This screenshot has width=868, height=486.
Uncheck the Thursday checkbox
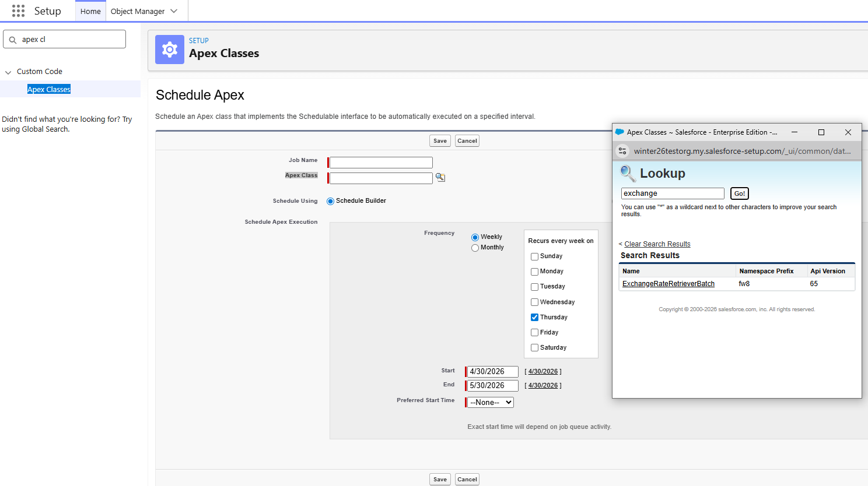click(x=534, y=318)
